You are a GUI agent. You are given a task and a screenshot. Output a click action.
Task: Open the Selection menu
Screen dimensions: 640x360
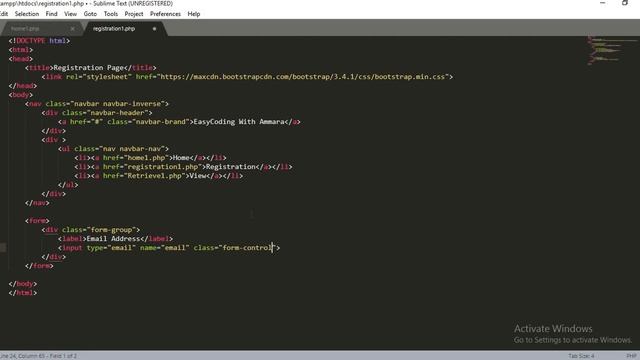(27, 14)
